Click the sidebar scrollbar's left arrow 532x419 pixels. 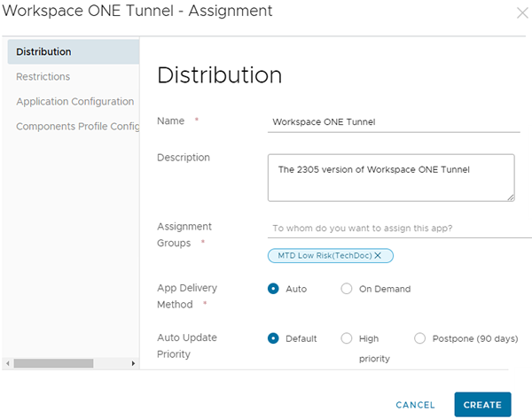tap(7, 363)
